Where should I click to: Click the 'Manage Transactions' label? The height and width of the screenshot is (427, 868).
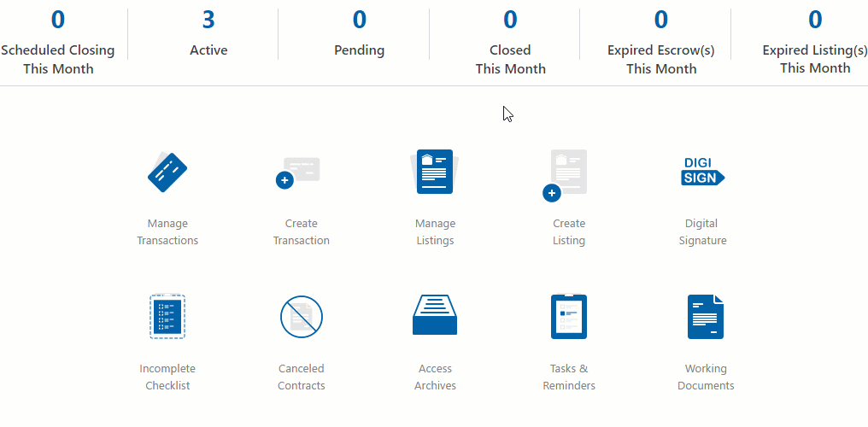click(x=167, y=231)
